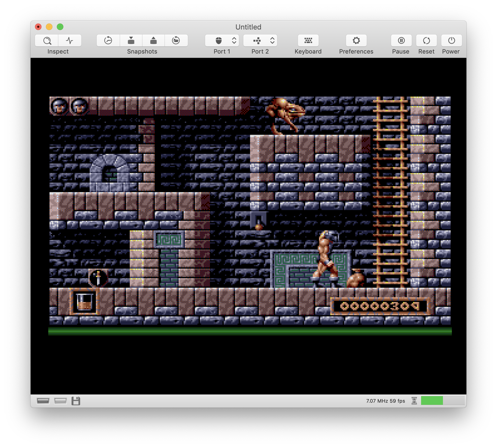
Task: Revert to the latest snapshot
Action: coord(176,40)
